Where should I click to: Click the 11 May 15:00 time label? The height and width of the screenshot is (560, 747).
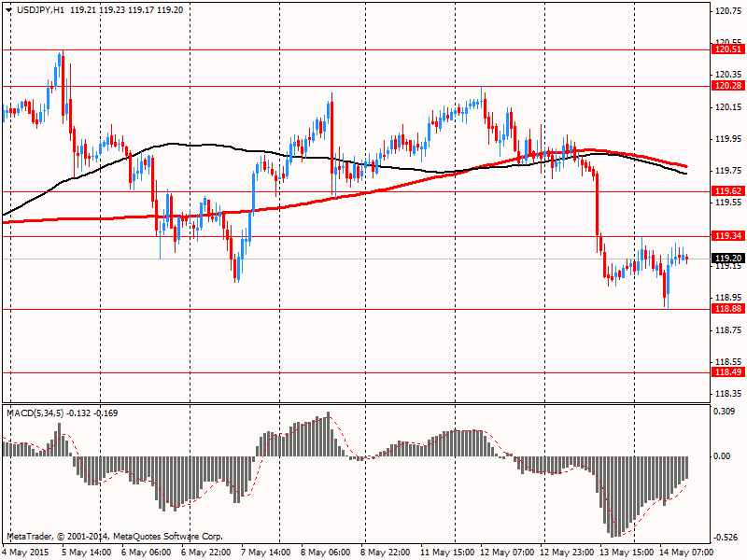pyautogui.click(x=447, y=553)
